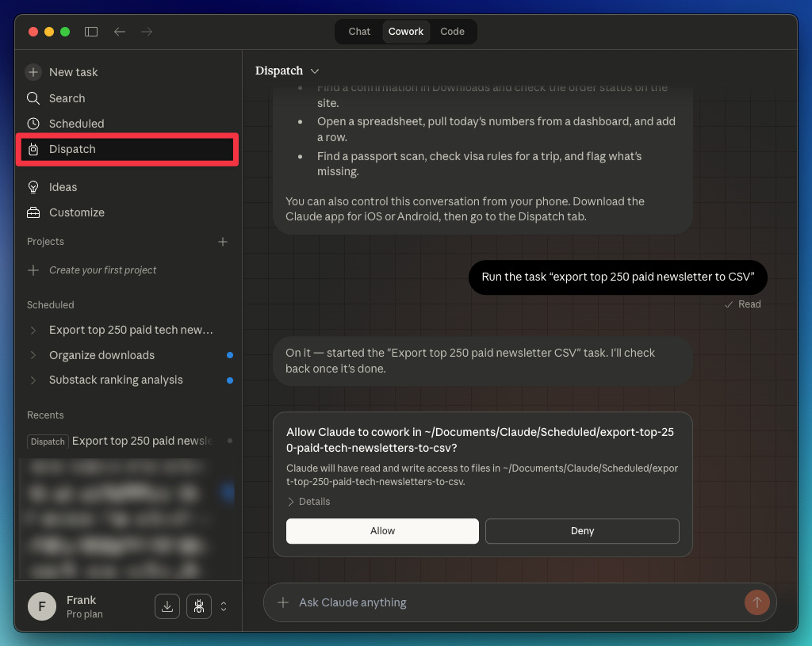
Task: Click the Run the task message bubble
Action: click(618, 277)
